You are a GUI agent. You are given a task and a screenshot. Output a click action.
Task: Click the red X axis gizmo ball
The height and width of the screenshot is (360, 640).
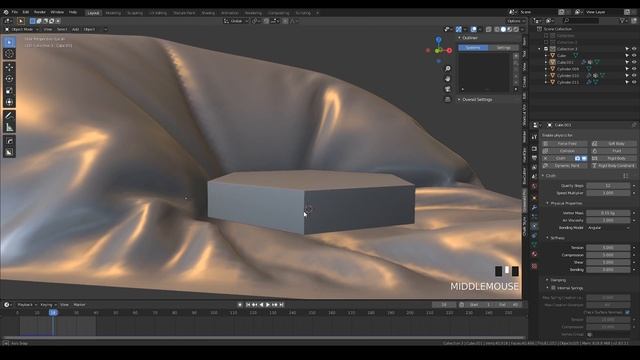pyautogui.click(x=449, y=51)
